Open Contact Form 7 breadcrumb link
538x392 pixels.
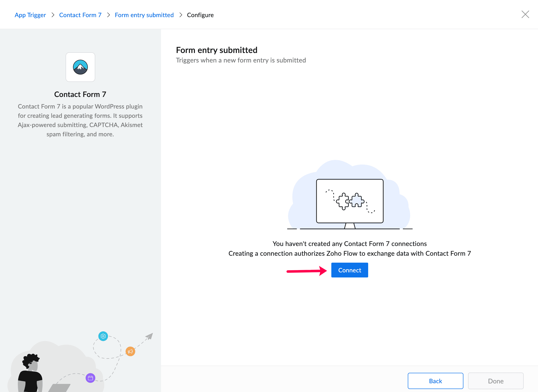coord(80,15)
